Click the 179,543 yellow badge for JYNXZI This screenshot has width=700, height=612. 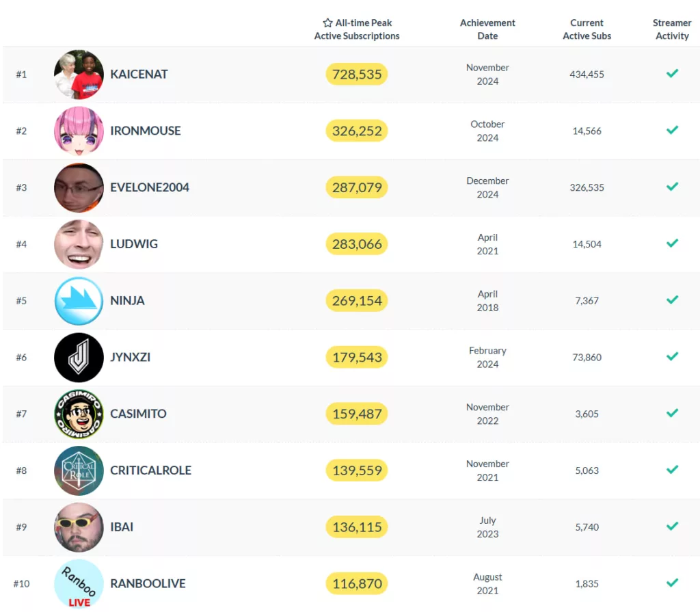tap(357, 358)
